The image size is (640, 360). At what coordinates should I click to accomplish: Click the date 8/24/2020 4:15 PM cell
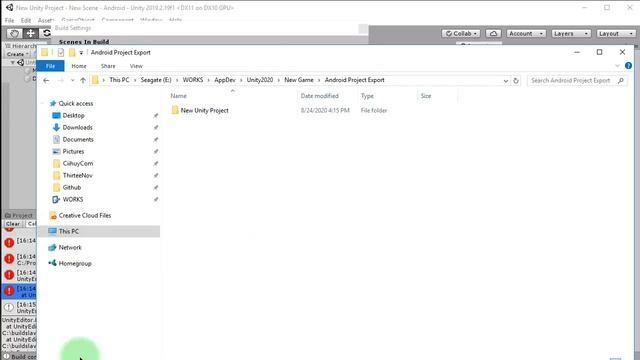[325, 110]
